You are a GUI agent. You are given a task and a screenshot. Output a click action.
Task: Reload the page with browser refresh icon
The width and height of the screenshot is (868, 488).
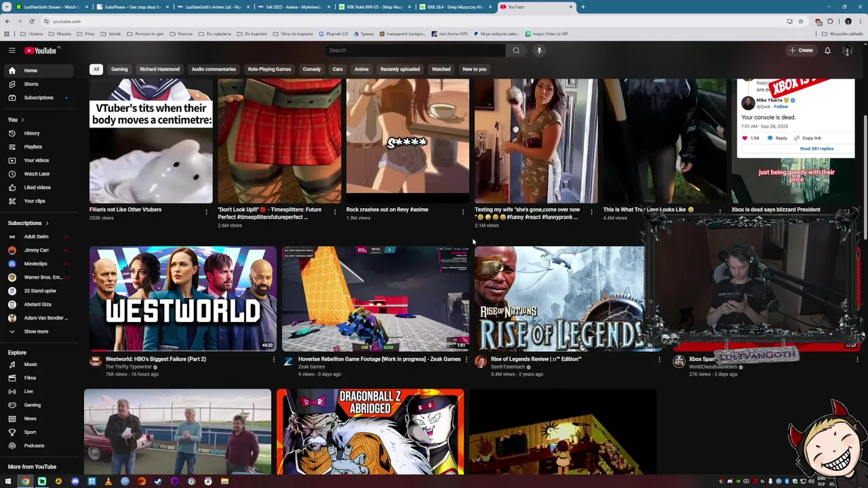(x=31, y=21)
